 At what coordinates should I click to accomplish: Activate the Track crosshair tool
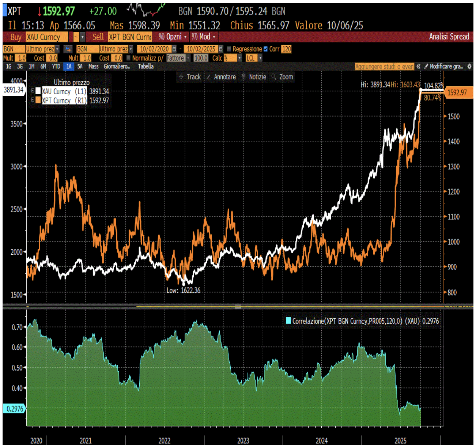(190, 77)
